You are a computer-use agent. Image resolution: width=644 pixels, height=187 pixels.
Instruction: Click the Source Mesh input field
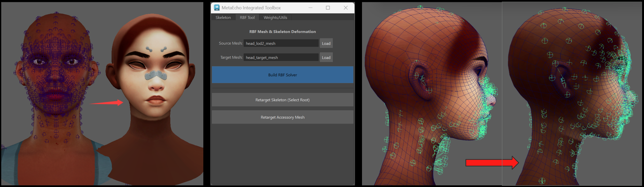click(x=281, y=43)
